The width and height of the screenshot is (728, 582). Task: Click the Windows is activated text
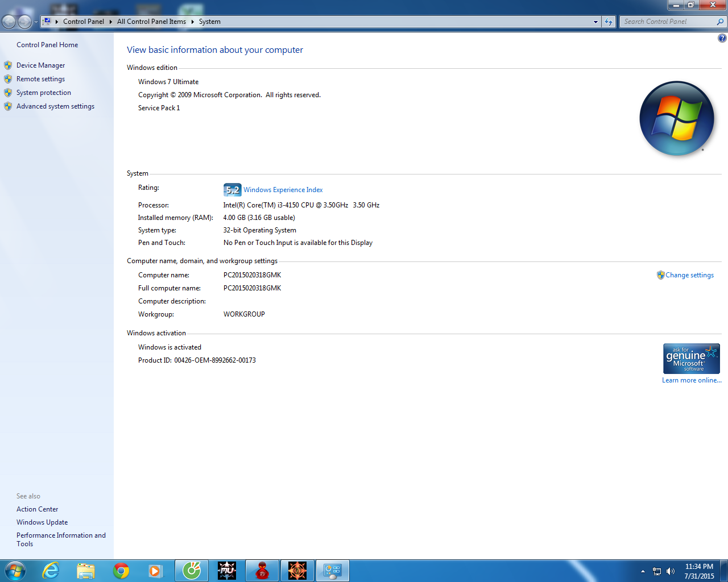169,347
